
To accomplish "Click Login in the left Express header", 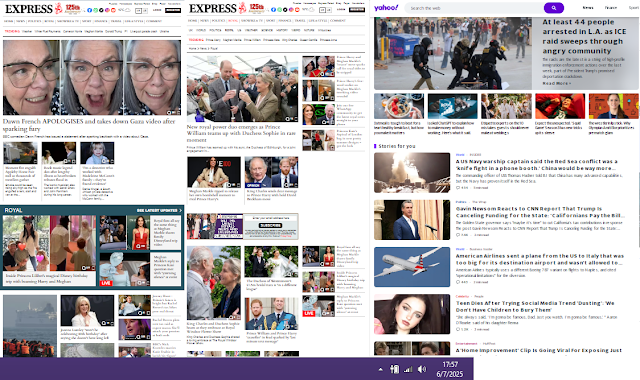I will (157, 10).
